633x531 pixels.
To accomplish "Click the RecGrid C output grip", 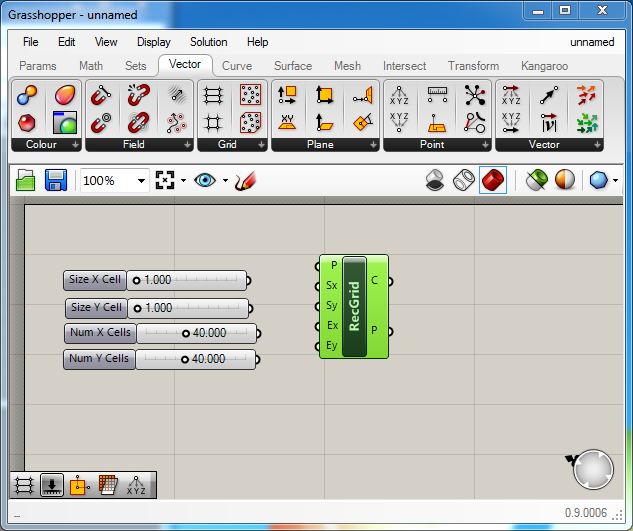I will 390,281.
